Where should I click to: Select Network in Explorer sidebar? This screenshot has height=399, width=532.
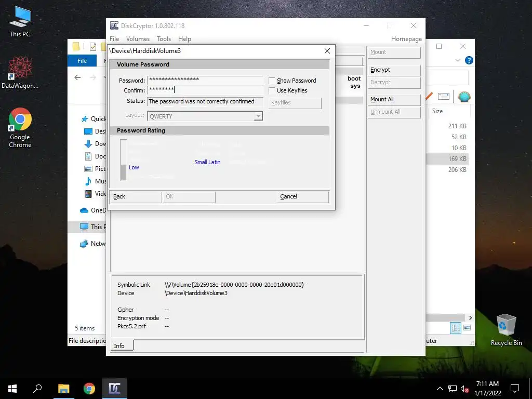point(92,244)
